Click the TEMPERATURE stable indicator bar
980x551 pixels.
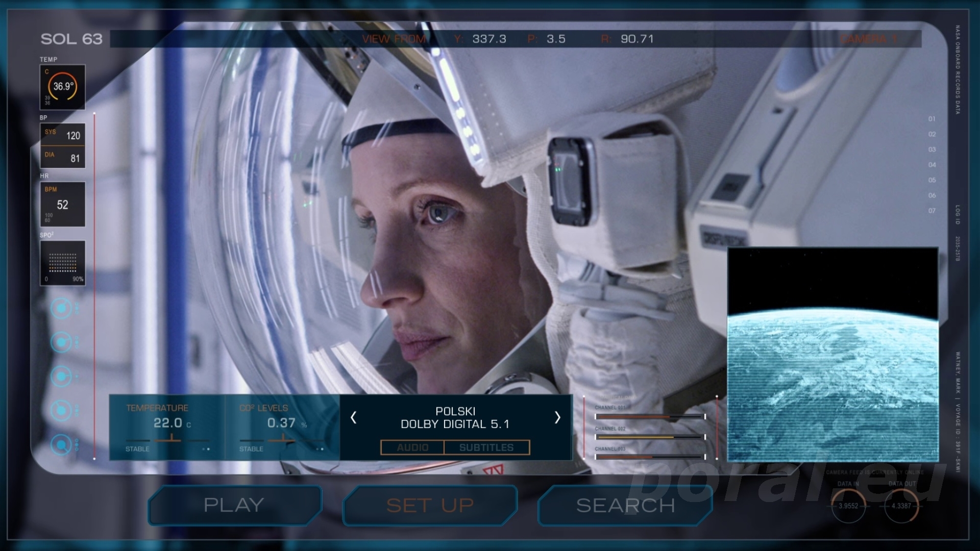pyautogui.click(x=168, y=439)
